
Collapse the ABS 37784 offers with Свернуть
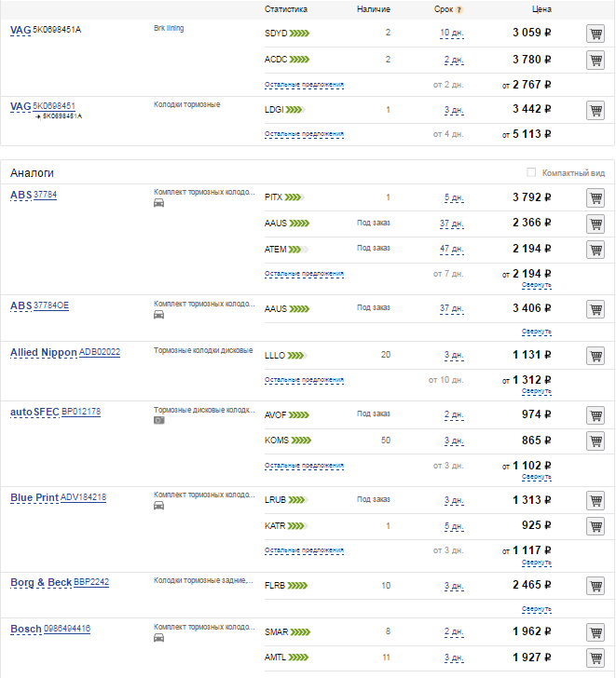click(x=537, y=285)
